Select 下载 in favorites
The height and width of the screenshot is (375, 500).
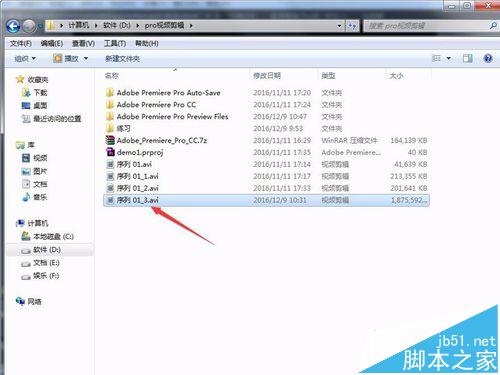point(40,93)
